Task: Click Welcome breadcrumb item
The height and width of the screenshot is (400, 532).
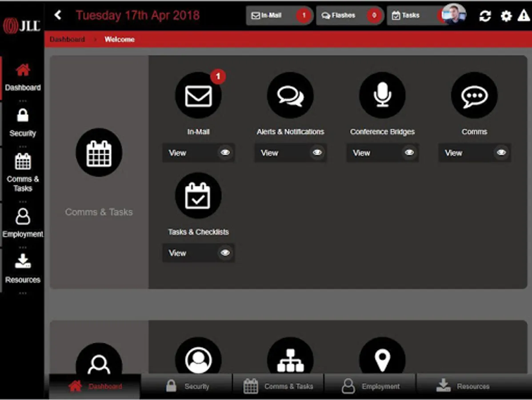Action: [x=120, y=40]
